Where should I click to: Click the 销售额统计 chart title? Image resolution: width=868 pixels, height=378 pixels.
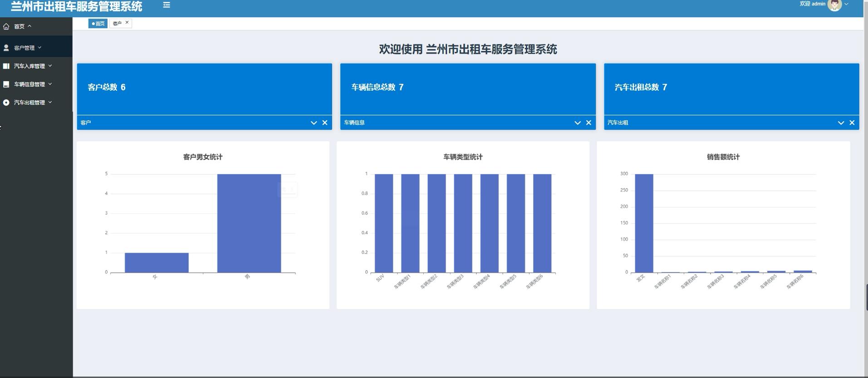point(723,157)
